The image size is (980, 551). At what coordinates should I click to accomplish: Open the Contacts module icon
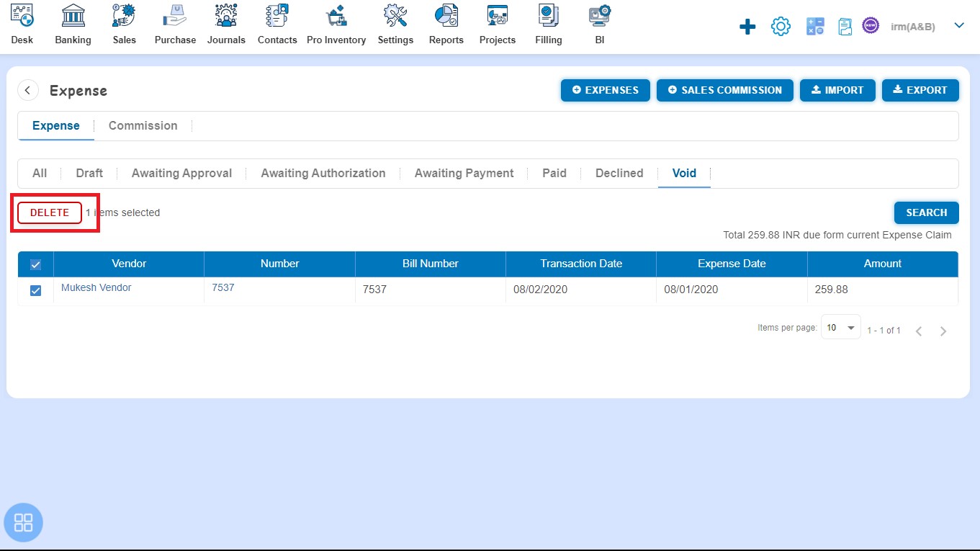pos(277,16)
